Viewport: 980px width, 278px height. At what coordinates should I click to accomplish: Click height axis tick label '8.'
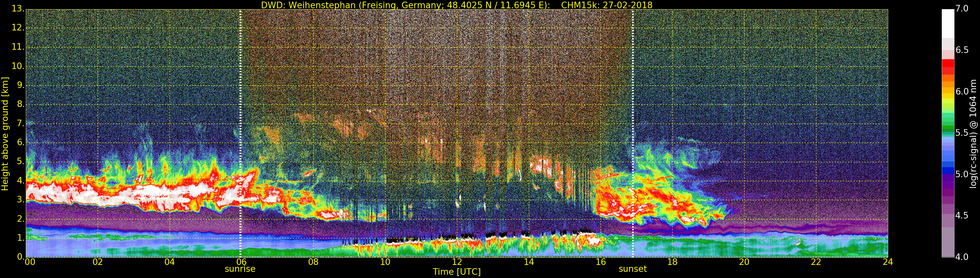(21, 104)
